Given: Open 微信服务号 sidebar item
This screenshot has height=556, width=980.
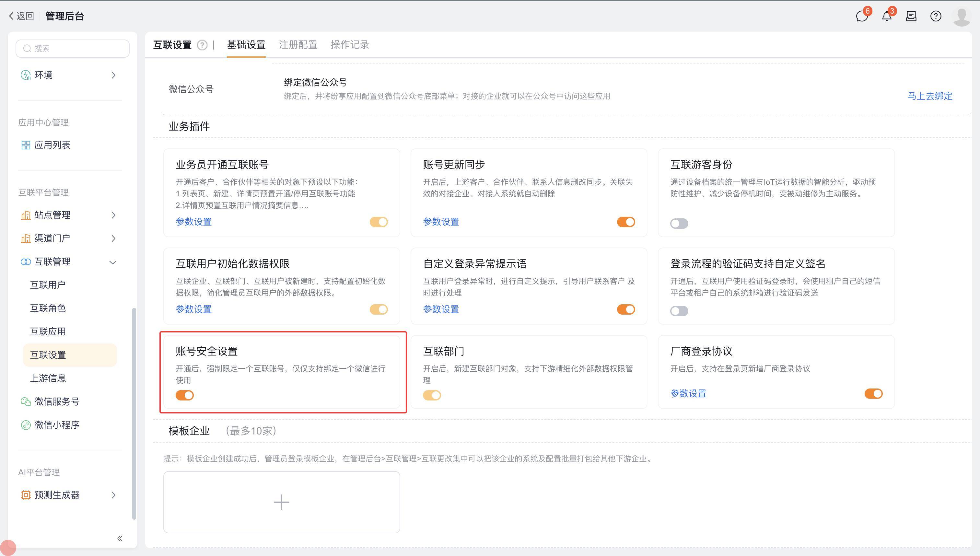Looking at the screenshot, I should 56,401.
